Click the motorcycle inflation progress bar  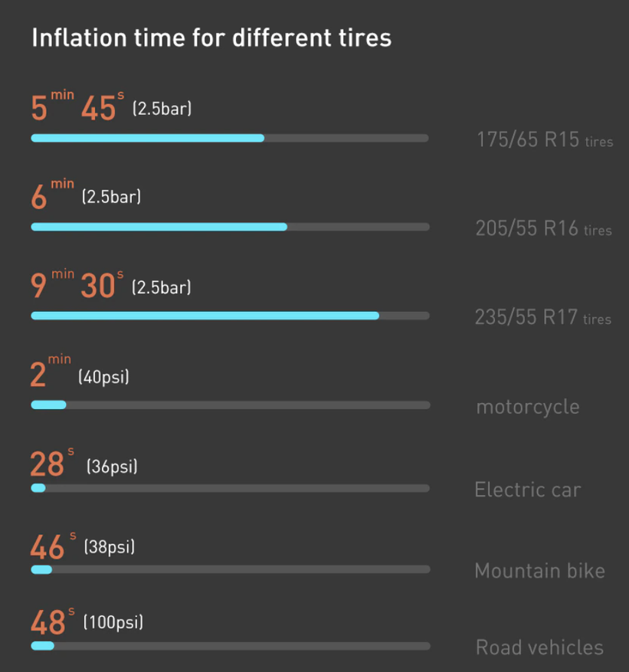(231, 405)
